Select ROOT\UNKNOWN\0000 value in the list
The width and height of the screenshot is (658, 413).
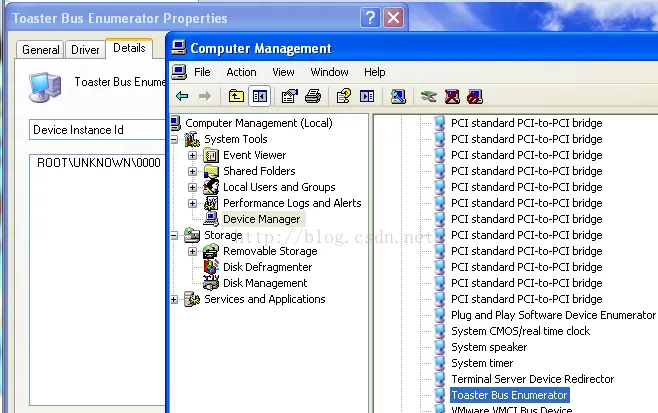coord(99,163)
